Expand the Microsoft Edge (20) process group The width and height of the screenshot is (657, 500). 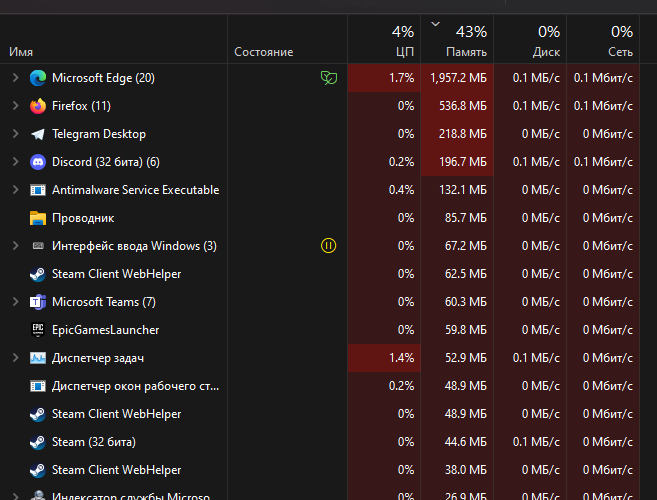[16, 78]
